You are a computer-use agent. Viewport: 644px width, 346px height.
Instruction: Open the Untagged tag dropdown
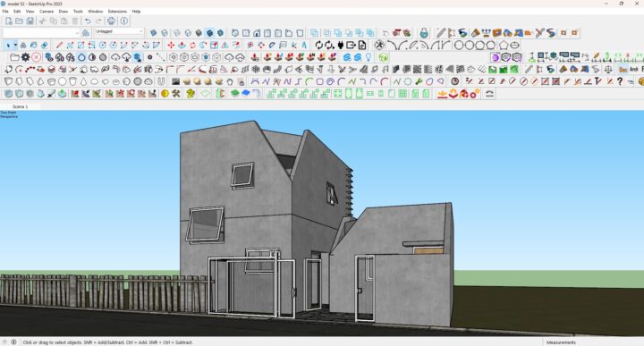point(119,31)
